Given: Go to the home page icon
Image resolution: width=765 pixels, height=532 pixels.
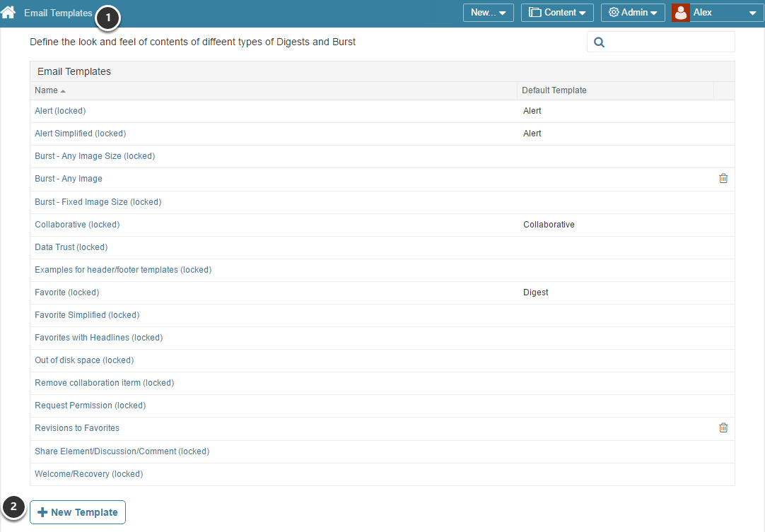Looking at the screenshot, I should pyautogui.click(x=8, y=12).
